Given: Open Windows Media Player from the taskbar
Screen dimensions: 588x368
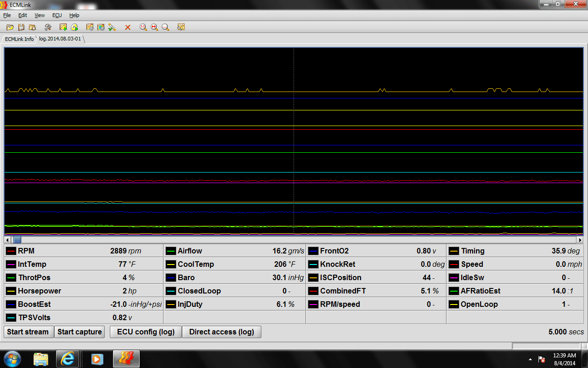Looking at the screenshot, I should [97, 359].
